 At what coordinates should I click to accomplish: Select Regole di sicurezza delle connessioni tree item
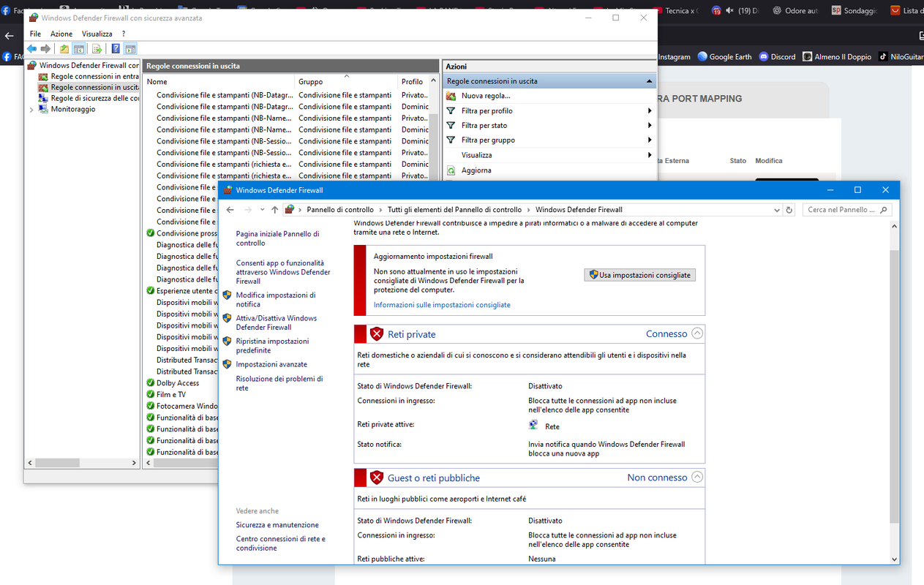94,98
